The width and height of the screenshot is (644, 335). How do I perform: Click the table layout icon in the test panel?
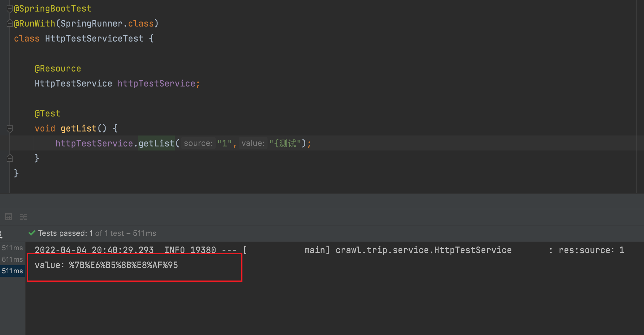(9, 217)
